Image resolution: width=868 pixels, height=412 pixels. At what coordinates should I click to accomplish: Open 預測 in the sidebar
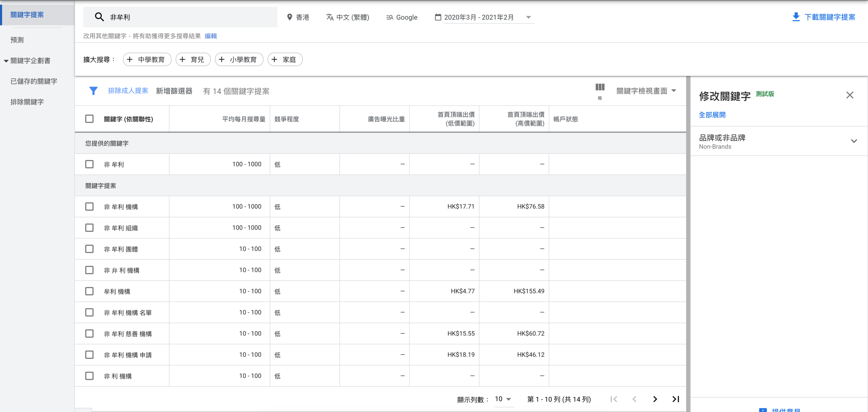17,40
